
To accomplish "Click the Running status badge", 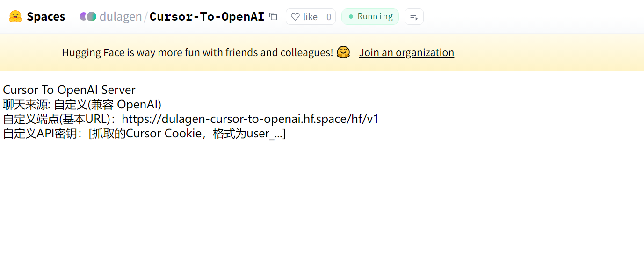I will click(x=370, y=16).
